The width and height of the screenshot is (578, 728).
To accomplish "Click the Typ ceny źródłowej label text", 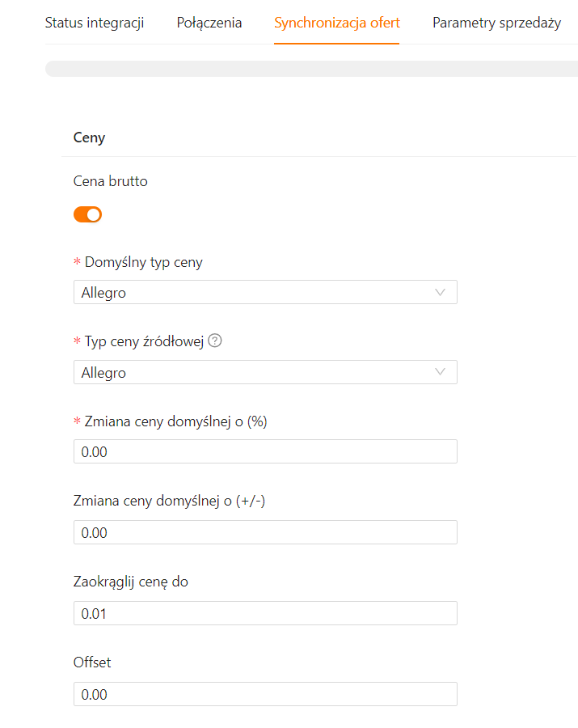I will pyautogui.click(x=145, y=341).
